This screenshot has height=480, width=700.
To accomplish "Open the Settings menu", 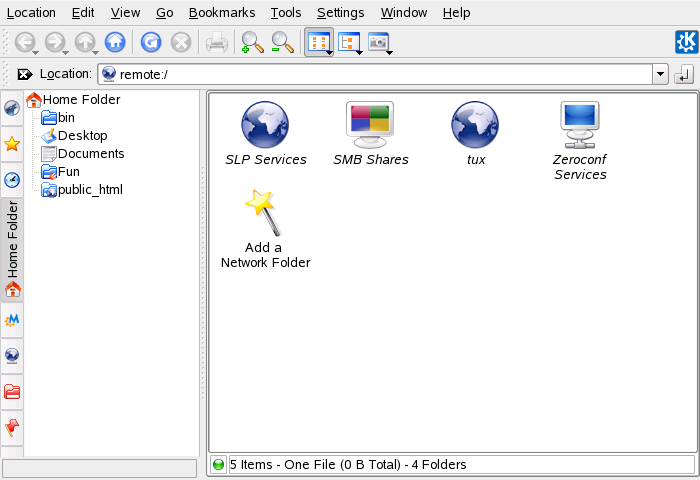I will pyautogui.click(x=340, y=13).
